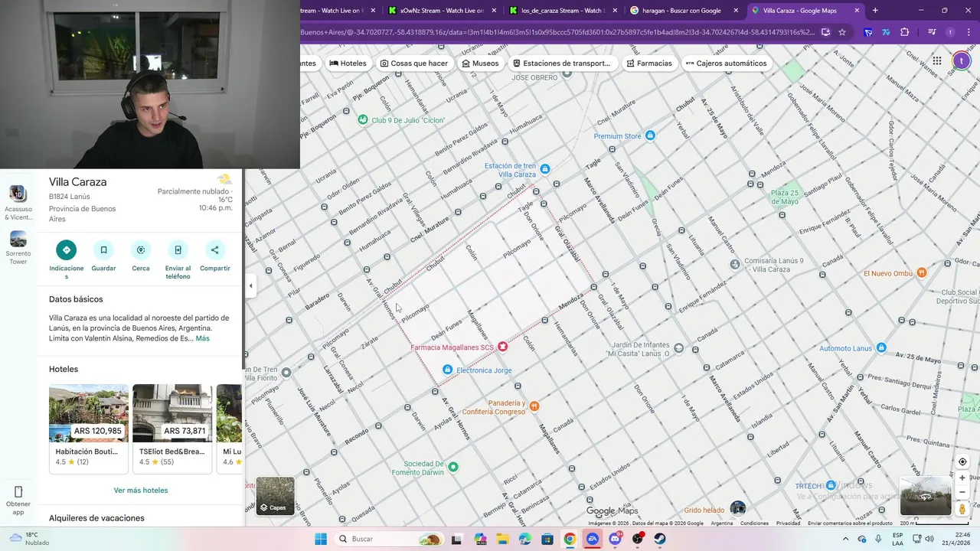Show hidden system tray icons
The height and width of the screenshot is (551, 980).
(845, 539)
